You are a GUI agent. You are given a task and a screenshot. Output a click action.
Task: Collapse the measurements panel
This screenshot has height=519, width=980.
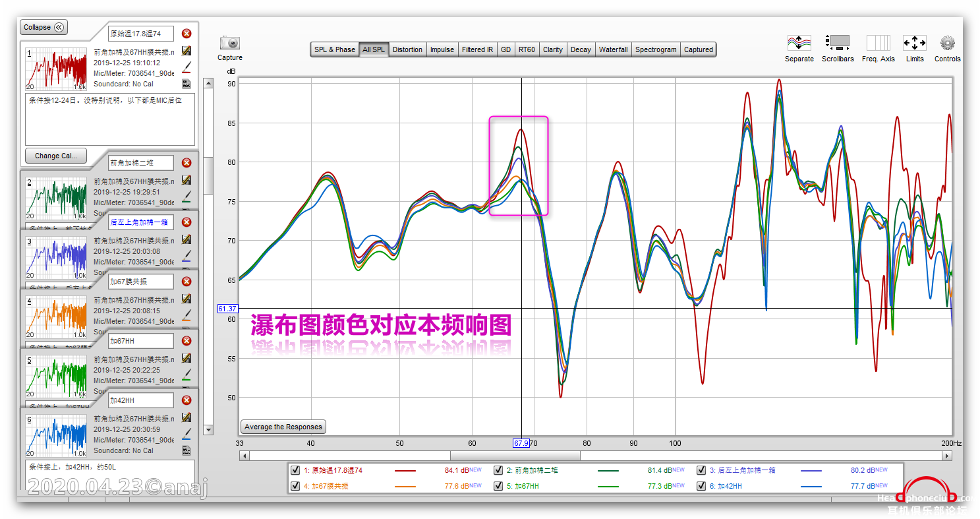pyautogui.click(x=43, y=27)
